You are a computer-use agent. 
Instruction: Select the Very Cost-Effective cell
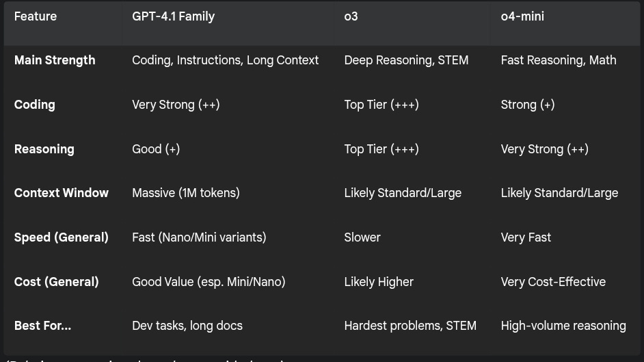[553, 281]
